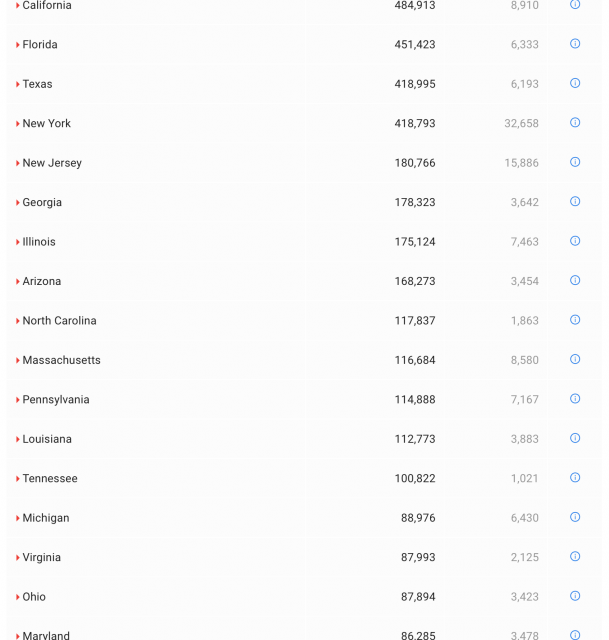Select the Tennessee state label
Image resolution: width=609 pixels, height=640 pixels.
50,479
